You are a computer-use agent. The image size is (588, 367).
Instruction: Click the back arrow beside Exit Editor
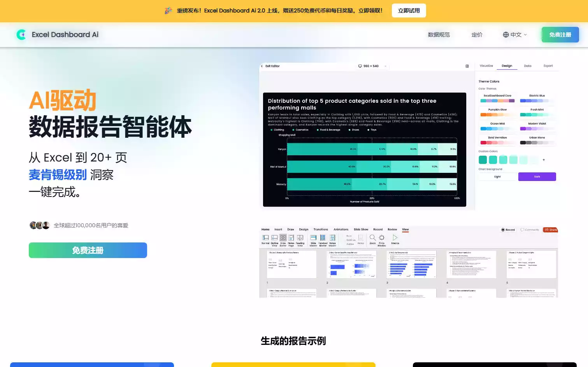click(262, 66)
